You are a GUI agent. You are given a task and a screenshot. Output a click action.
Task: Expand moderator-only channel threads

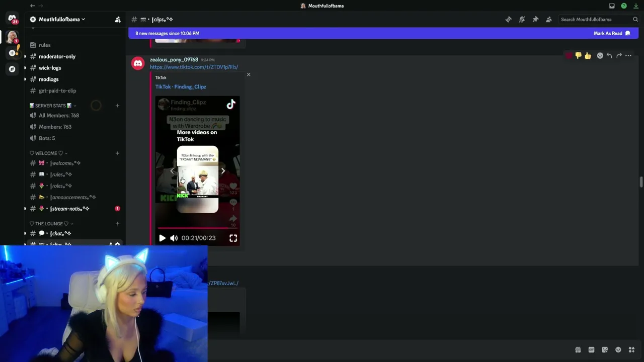coord(25,56)
